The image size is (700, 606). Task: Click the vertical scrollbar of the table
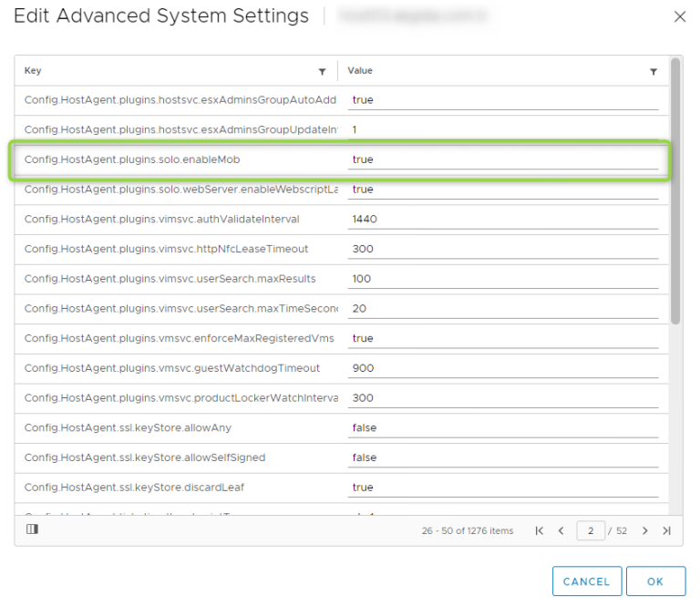675,191
